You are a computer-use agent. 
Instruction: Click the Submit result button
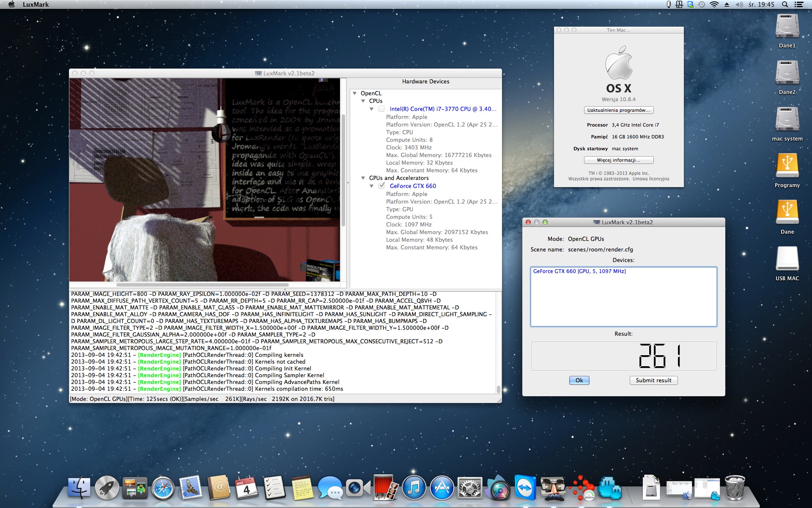click(x=653, y=380)
